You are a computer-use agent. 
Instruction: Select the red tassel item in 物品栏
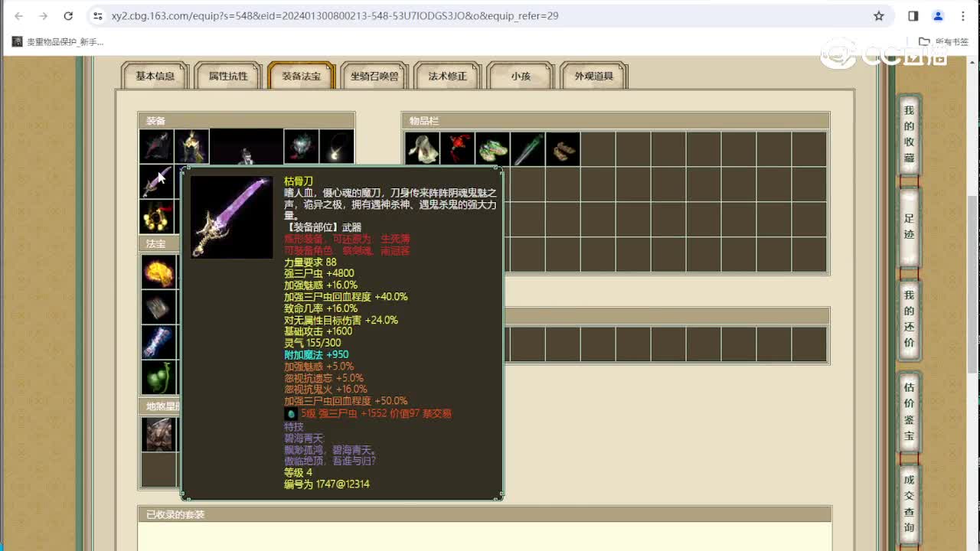point(457,149)
